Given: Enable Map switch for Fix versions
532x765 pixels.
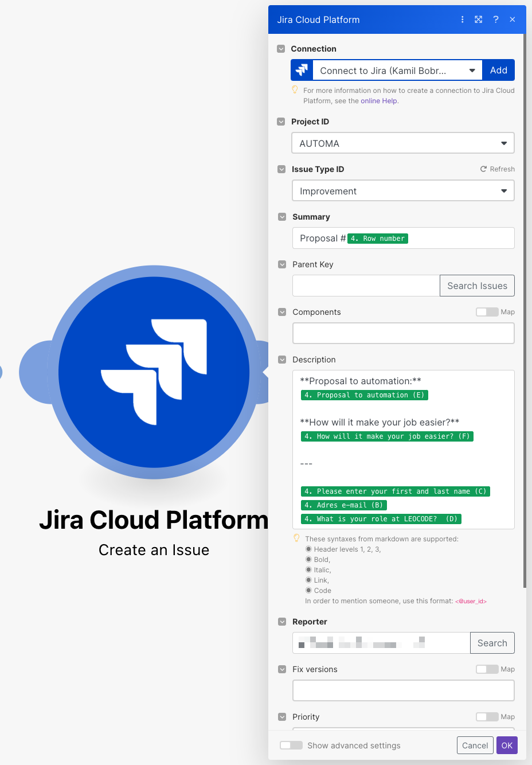Looking at the screenshot, I should click(x=487, y=669).
